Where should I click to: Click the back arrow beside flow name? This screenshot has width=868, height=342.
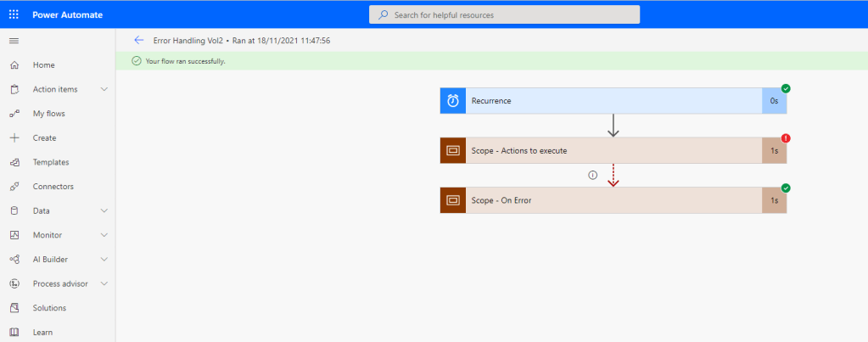[139, 40]
